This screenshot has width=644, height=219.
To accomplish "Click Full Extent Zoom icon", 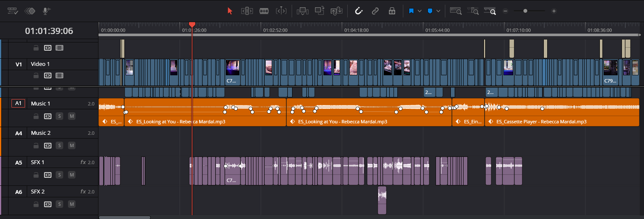I will tap(456, 11).
